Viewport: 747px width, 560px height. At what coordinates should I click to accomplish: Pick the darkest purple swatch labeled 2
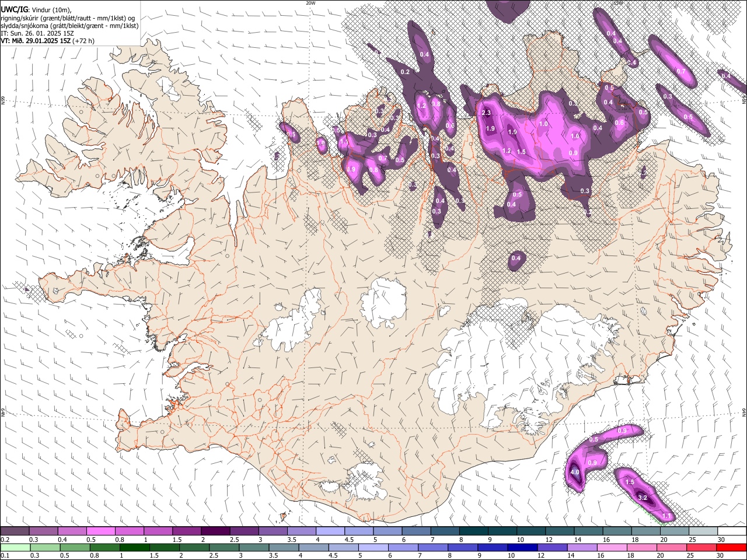pos(215,531)
